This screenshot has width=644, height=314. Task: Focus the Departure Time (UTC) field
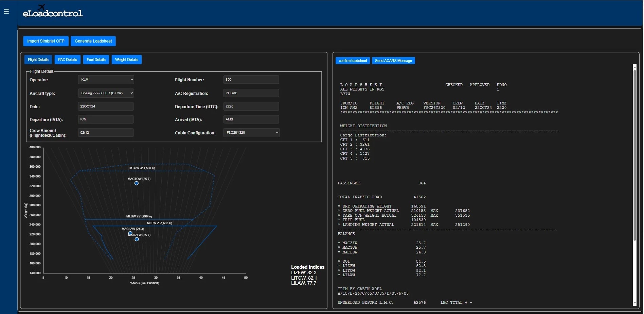click(x=251, y=106)
